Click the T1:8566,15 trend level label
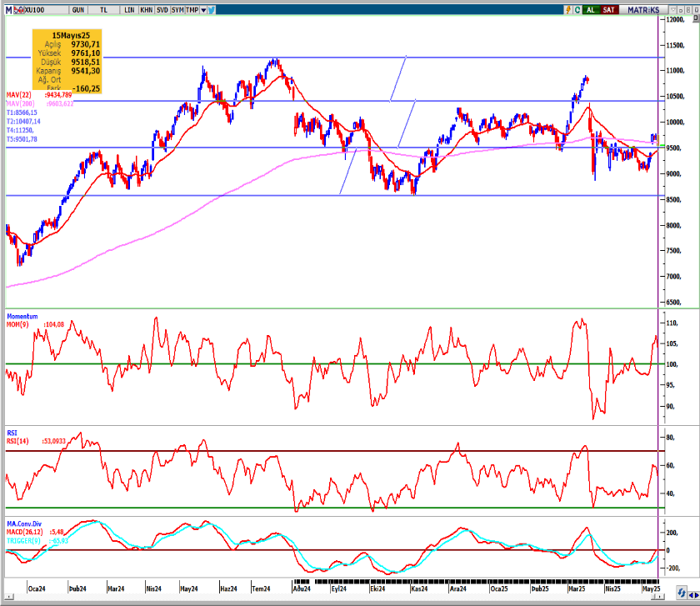700x606 pixels. [22, 113]
